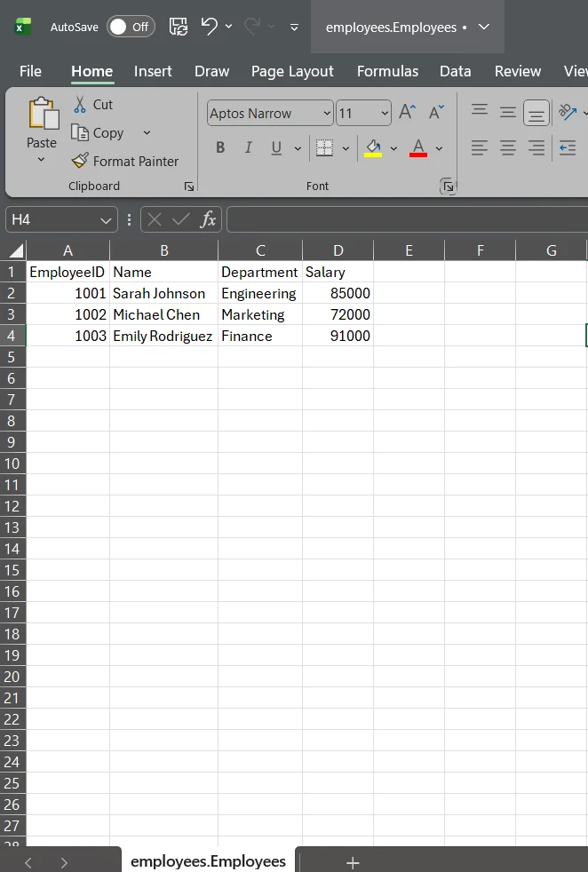Open the Name Box dropdown arrow
Viewport: 588px width, 872px height.
click(107, 220)
